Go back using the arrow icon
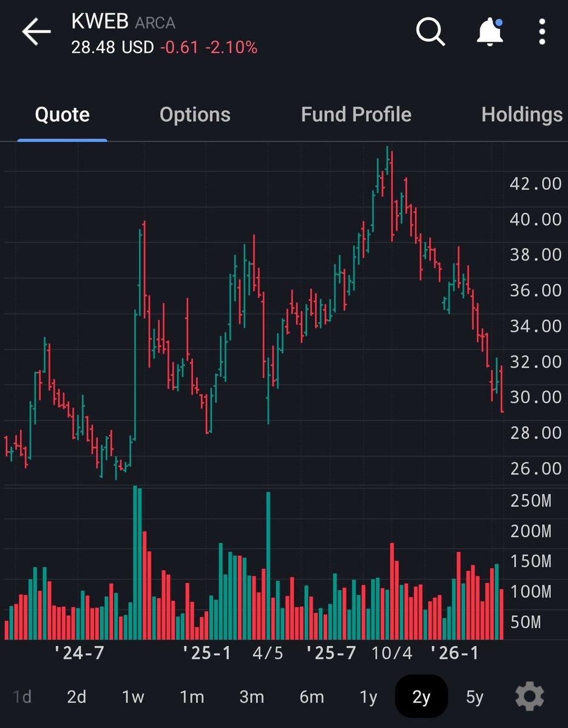 pyautogui.click(x=36, y=32)
